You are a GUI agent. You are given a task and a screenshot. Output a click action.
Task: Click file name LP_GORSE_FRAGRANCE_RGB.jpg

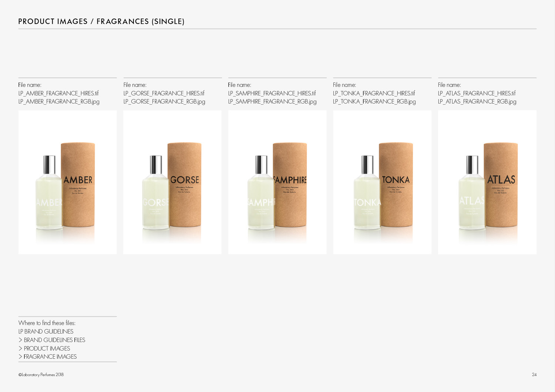click(164, 101)
